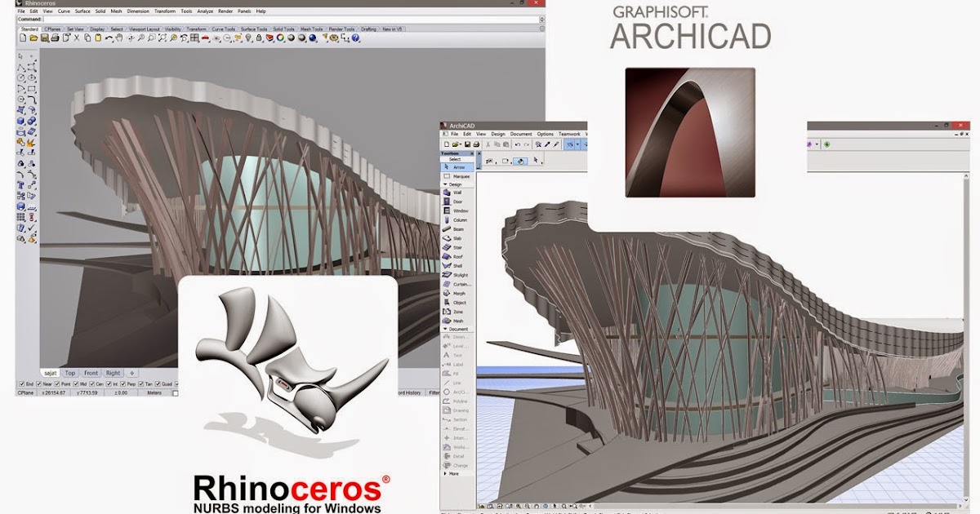Click the Meters units field in Rhino status bar
This screenshot has height=514, width=980.
click(x=154, y=392)
